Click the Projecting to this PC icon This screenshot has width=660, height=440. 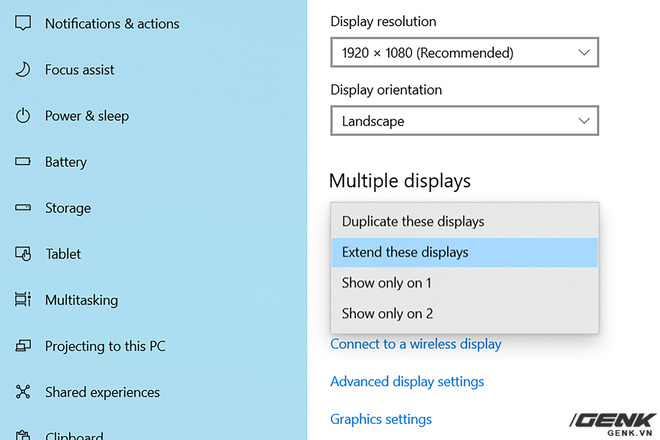coord(23,346)
